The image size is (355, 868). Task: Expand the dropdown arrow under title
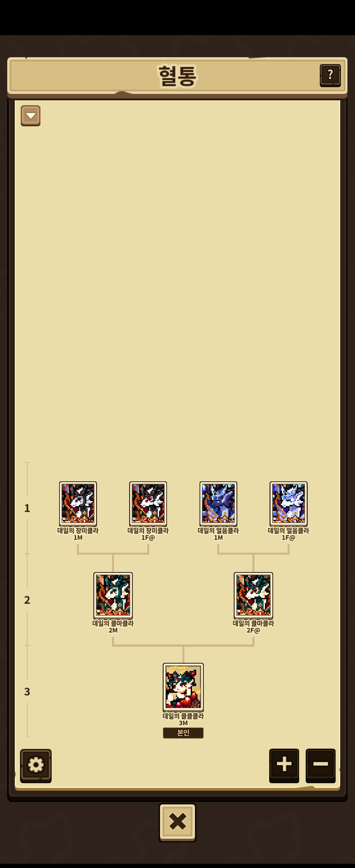click(31, 116)
